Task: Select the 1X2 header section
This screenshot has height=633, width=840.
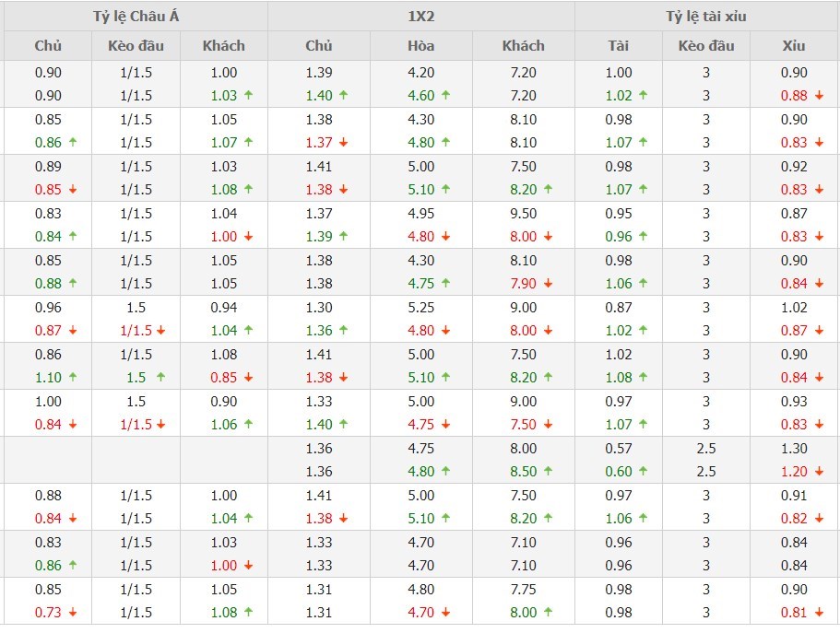Action: pyautogui.click(x=421, y=17)
